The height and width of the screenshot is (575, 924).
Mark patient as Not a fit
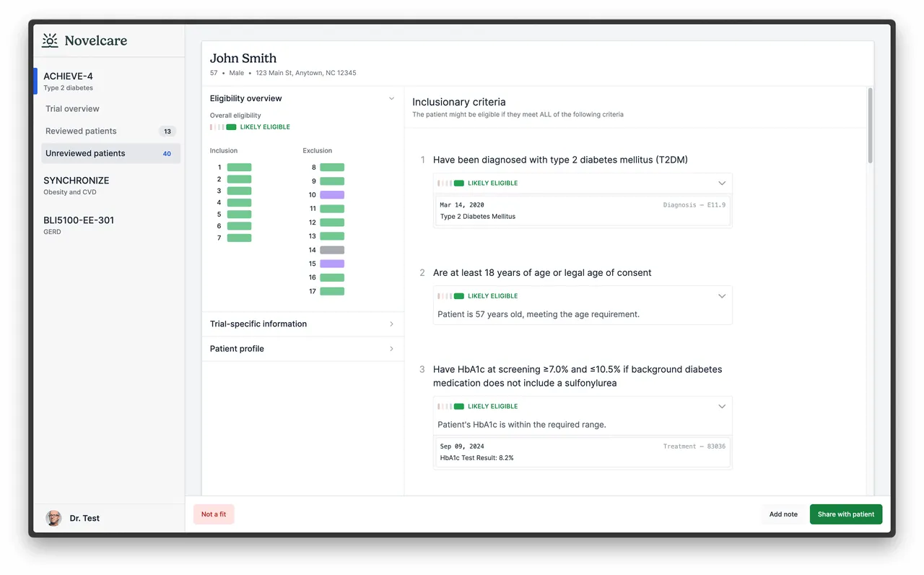click(214, 514)
